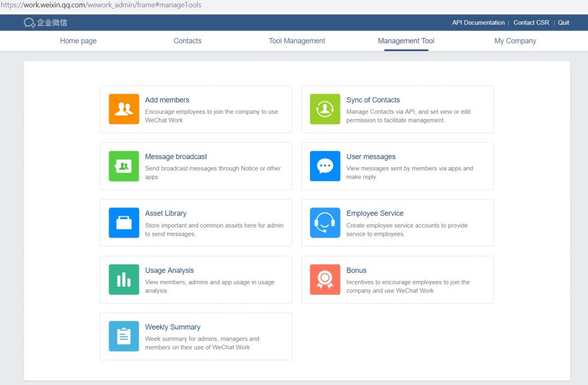The image size is (588, 385).
Task: Select the Management Tool tab
Action: click(x=406, y=41)
